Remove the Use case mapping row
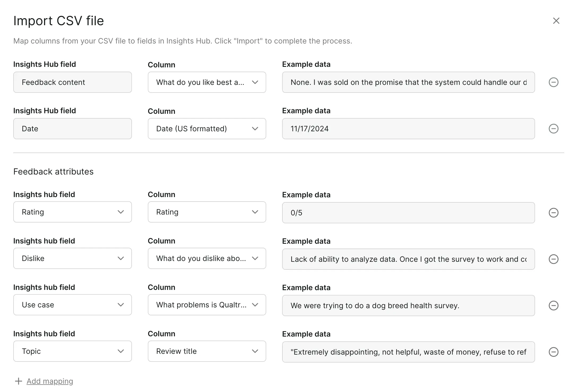This screenshot has height=392, width=577. pos(554,306)
